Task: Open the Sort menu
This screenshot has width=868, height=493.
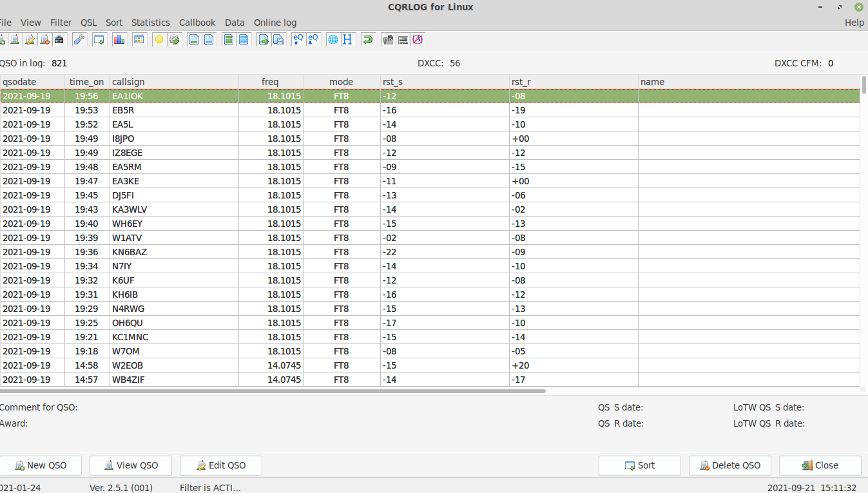Action: click(x=114, y=23)
